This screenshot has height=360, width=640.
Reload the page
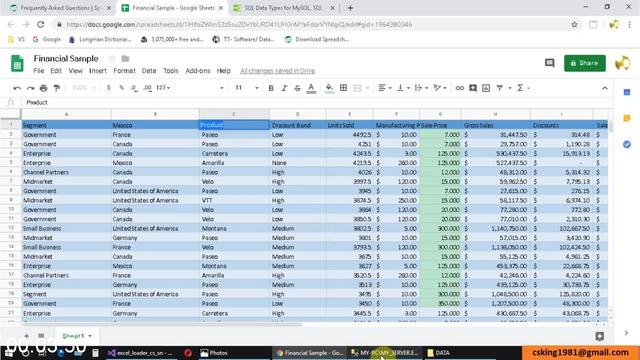point(40,24)
